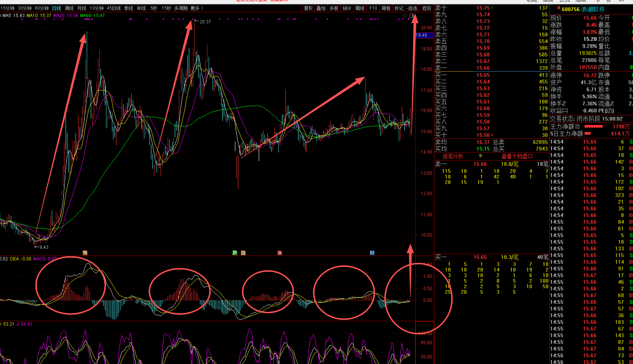633x364 pixels.
Task: Toggle 复权 price adjustment
Action: point(308,8)
